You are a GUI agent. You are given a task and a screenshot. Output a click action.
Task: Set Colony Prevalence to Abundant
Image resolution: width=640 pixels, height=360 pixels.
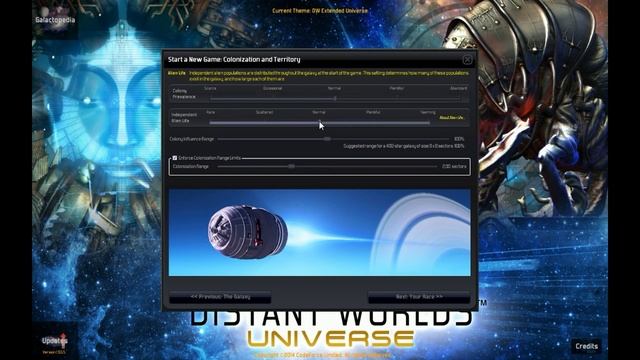click(458, 88)
